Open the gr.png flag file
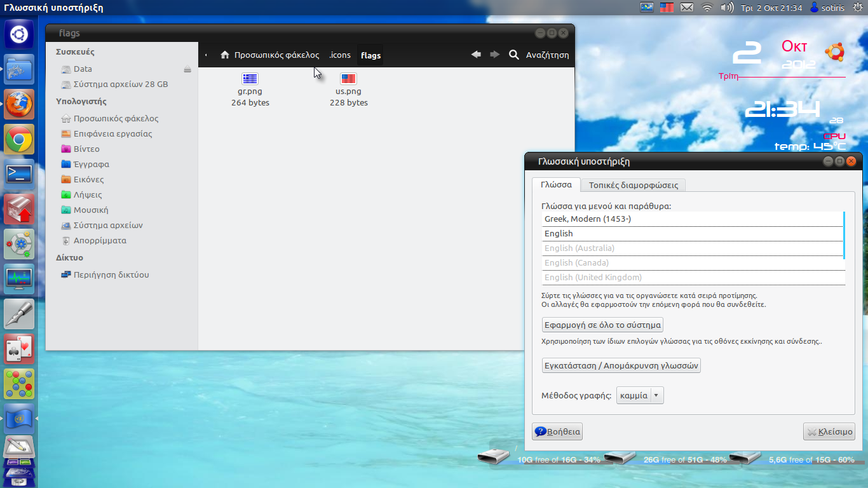The width and height of the screenshot is (868, 488). (x=250, y=79)
